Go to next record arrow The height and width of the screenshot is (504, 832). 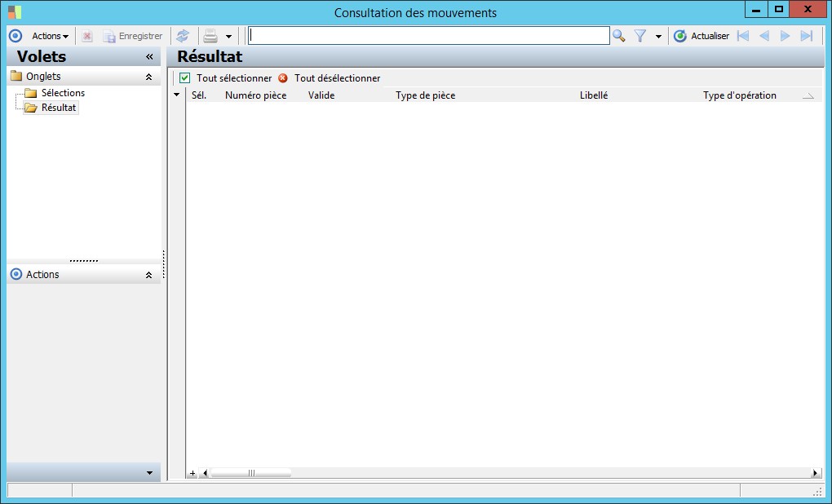pos(785,36)
